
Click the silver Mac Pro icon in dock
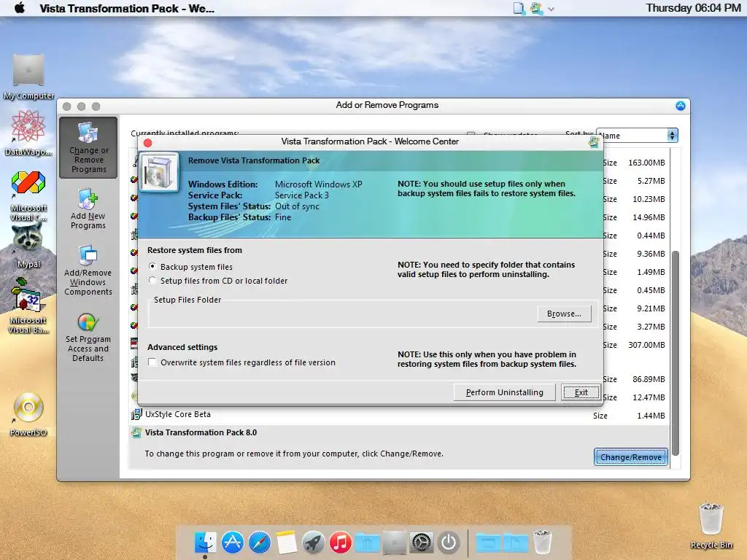point(395,542)
